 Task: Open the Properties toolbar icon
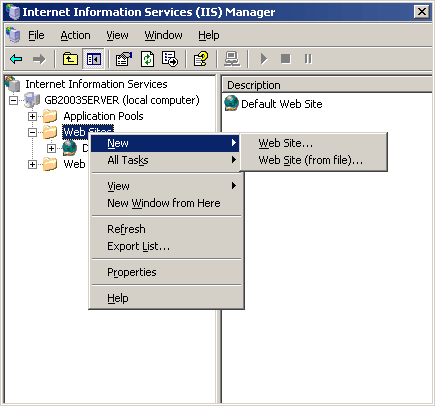click(x=124, y=59)
